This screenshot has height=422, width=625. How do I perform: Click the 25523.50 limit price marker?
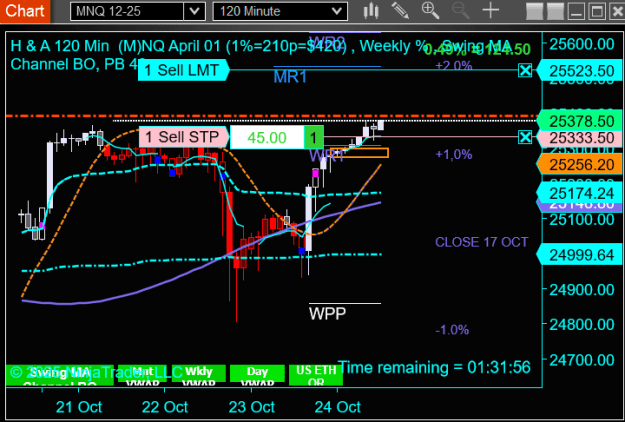point(581,71)
